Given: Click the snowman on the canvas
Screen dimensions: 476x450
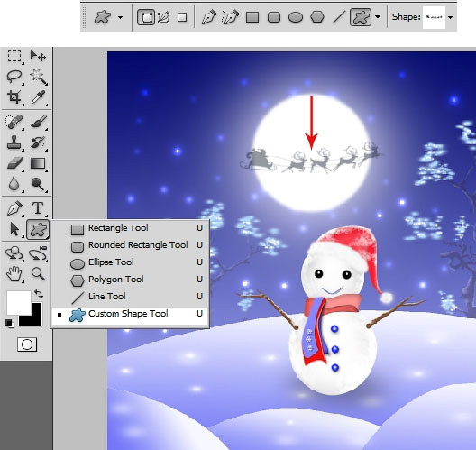Looking at the screenshot, I should 333,309.
